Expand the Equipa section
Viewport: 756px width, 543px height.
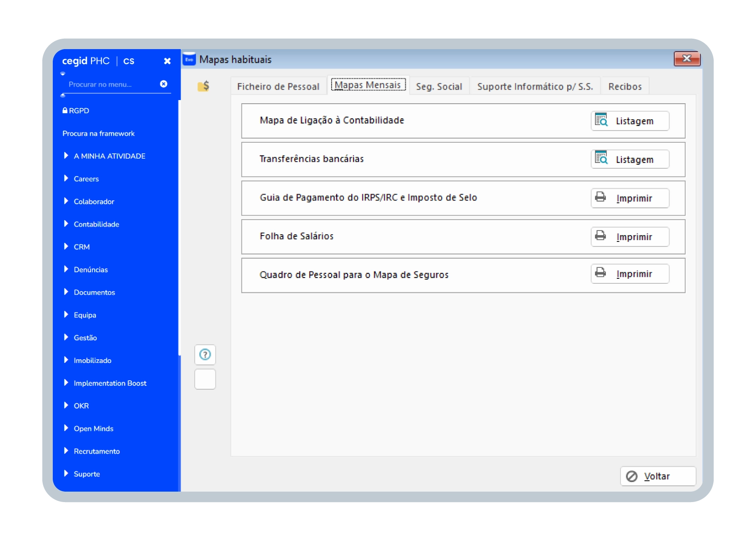[x=80, y=315]
